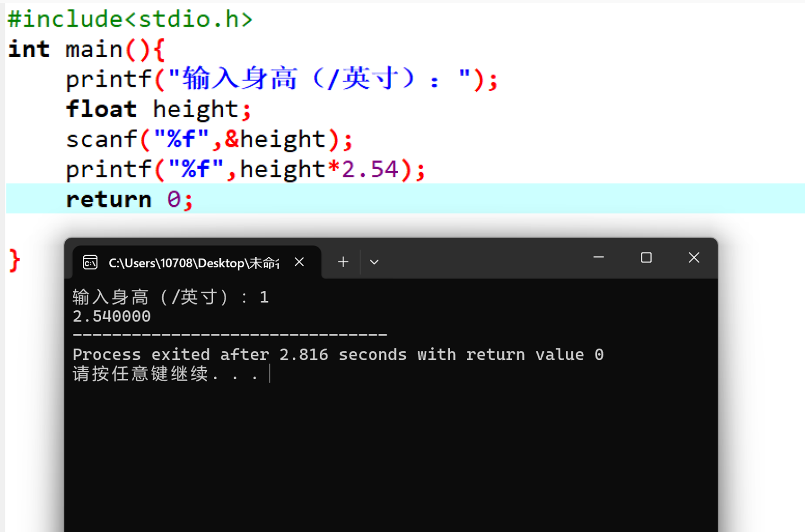
Task: Click 'Process exited after 2.816 seconds' line
Action: click(338, 355)
